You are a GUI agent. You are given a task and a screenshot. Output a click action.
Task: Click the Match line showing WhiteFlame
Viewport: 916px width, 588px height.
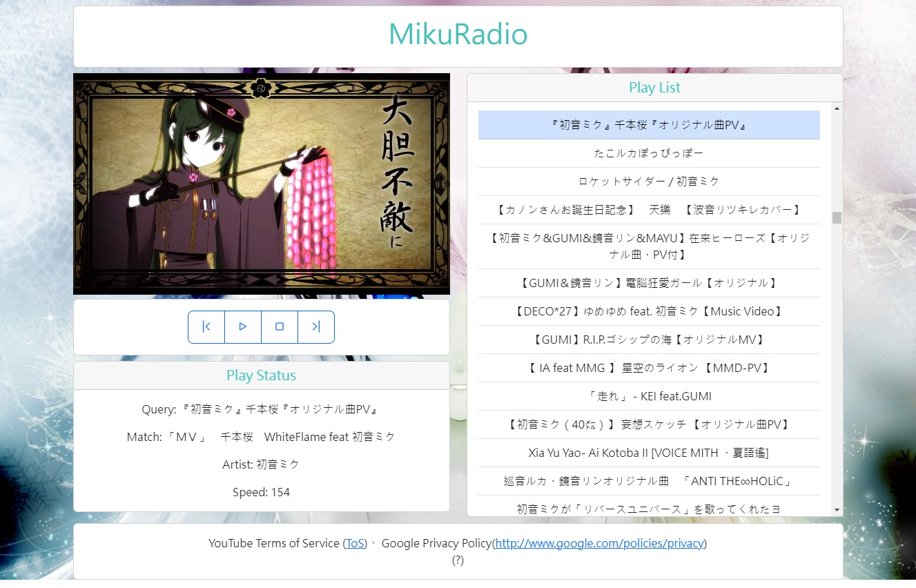261,437
